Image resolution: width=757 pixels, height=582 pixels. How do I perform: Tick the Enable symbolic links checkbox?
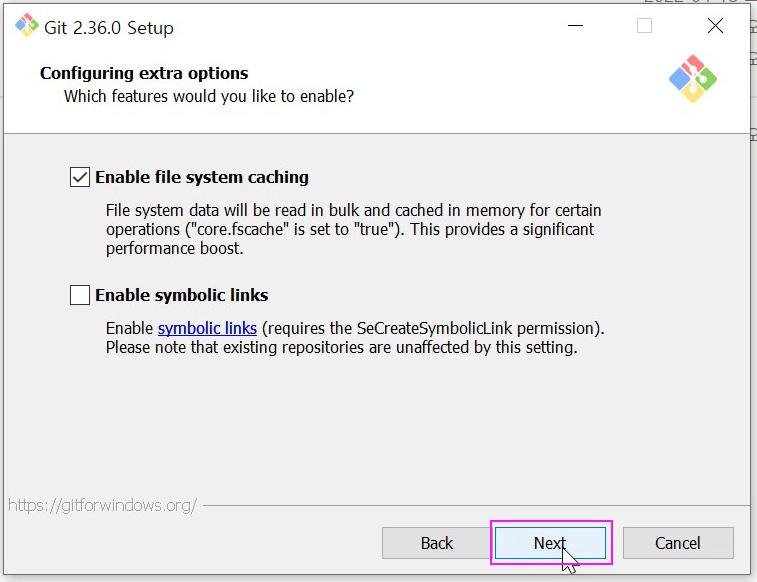click(x=80, y=295)
